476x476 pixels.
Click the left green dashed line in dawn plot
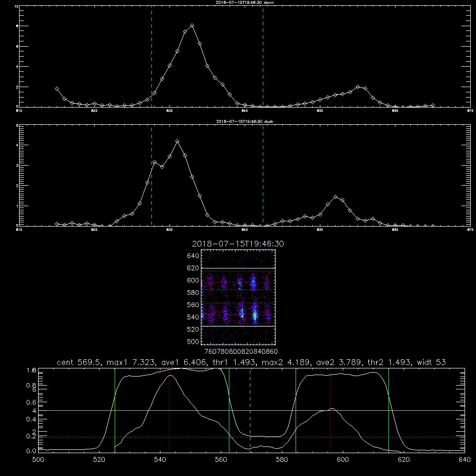click(151, 58)
